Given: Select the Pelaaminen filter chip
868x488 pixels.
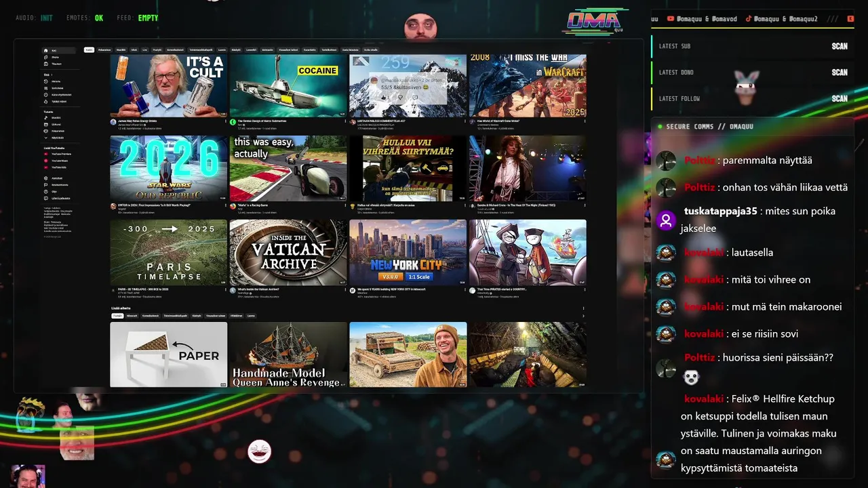Looking at the screenshot, I should 104,50.
